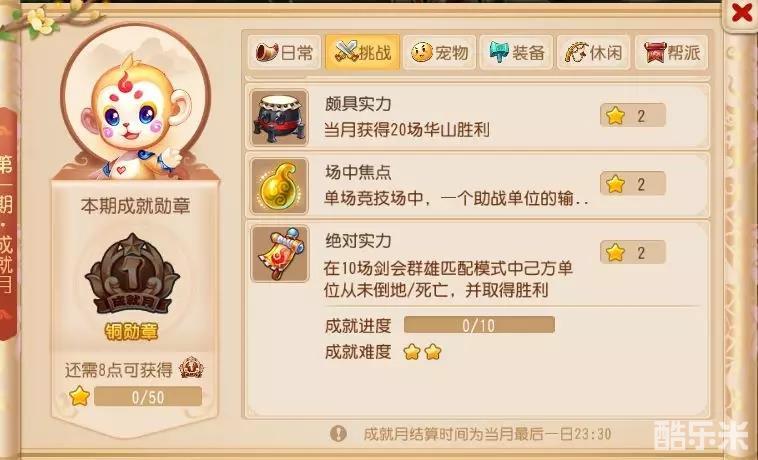This screenshot has height=460, width=758.
Task: Click the small medal icon beside 还需8点可获得
Action: 191,369
